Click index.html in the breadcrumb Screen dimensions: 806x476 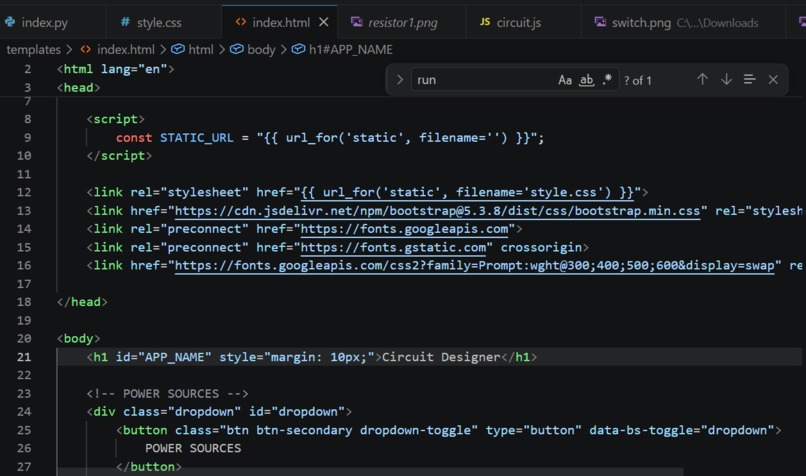tap(125, 50)
